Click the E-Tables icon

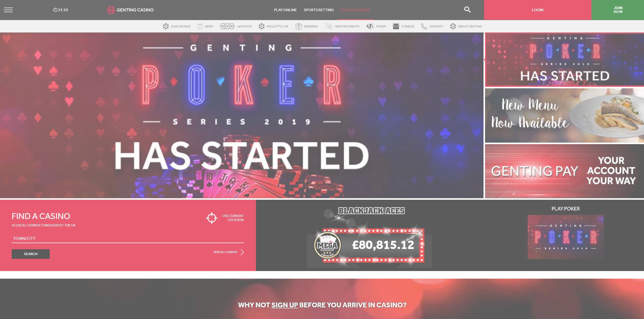tap(396, 26)
